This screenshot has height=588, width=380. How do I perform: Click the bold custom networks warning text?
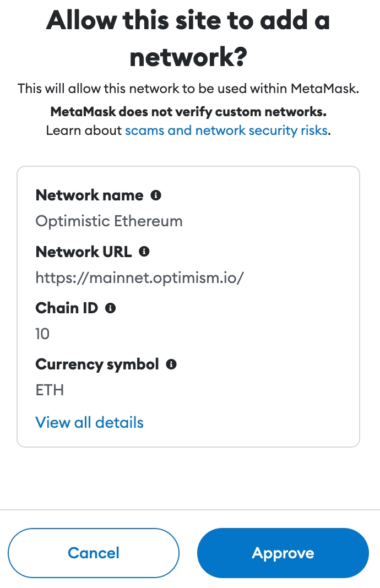point(188,112)
